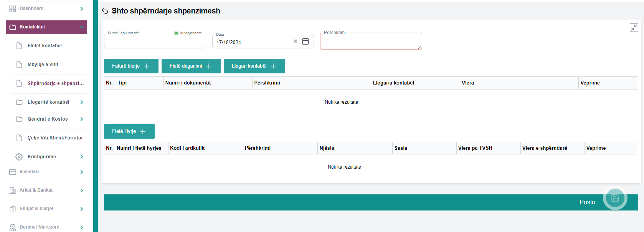Click the Fletë doganimi add button
Screen dimensions: 644x232
pyautogui.click(x=191, y=66)
